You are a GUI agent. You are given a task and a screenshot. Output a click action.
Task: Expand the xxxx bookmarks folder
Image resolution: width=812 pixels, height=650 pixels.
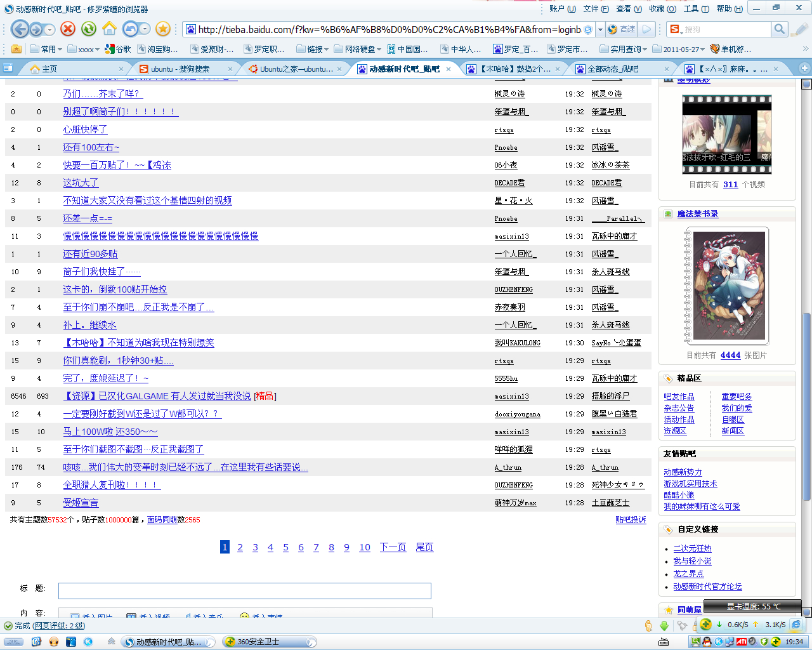pyautogui.click(x=84, y=49)
